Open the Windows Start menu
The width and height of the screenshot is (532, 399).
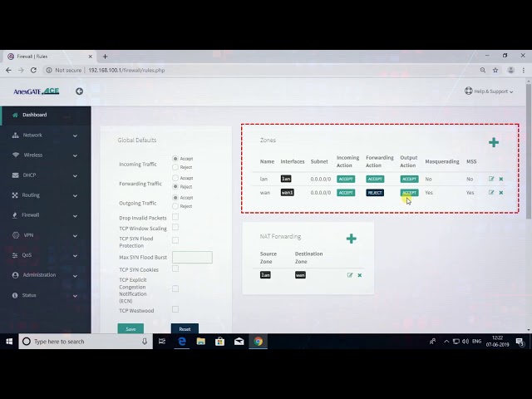point(9,342)
